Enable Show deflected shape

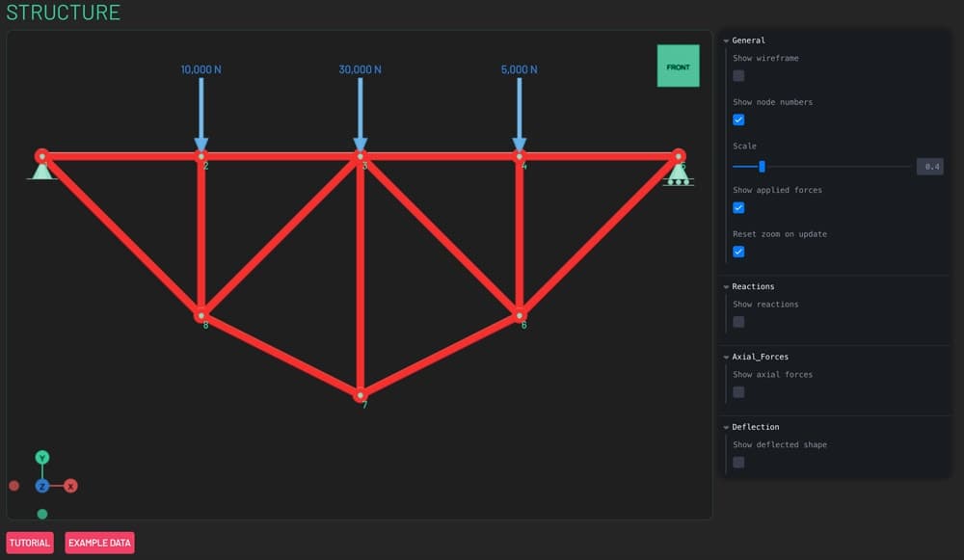point(738,462)
